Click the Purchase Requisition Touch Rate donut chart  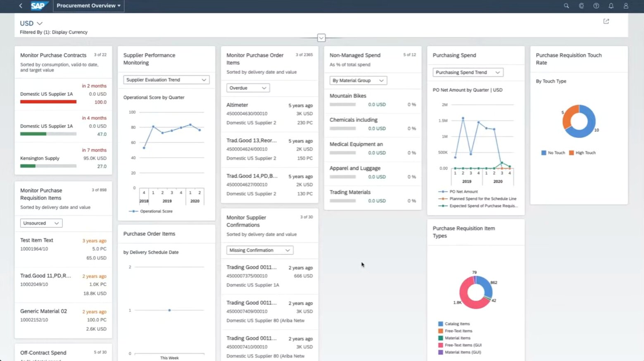[x=579, y=121]
